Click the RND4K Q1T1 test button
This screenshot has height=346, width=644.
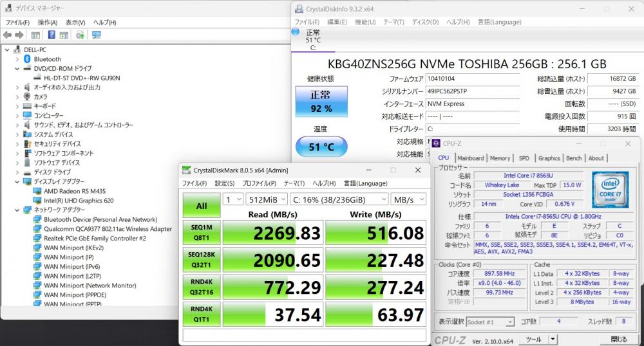(x=202, y=314)
